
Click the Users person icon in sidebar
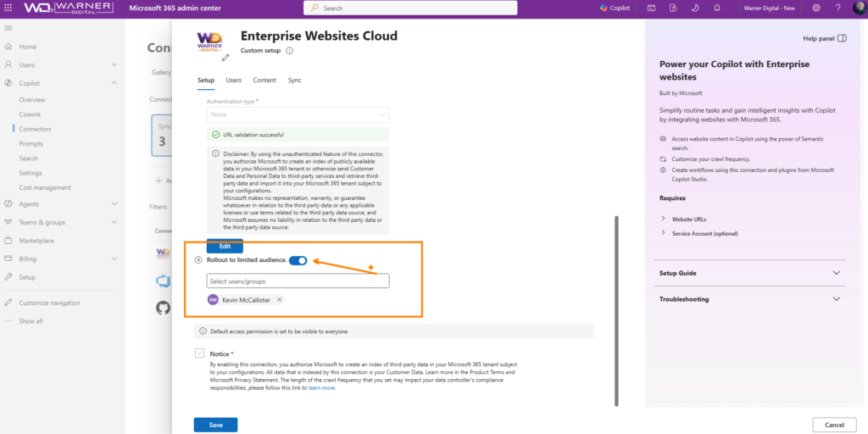8,64
